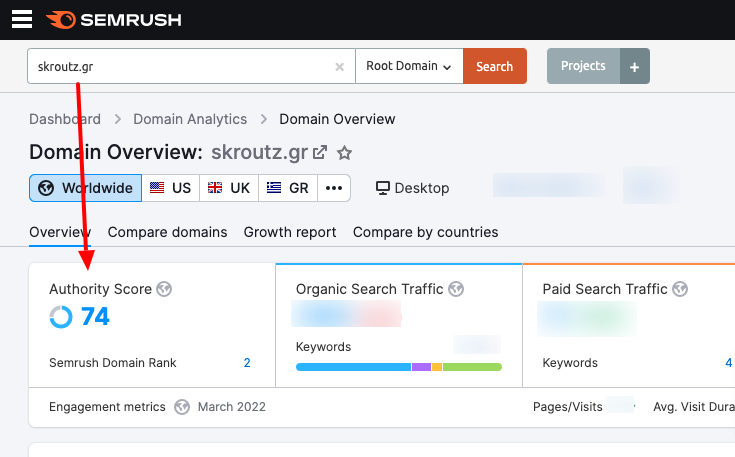Switch database to US

171,188
